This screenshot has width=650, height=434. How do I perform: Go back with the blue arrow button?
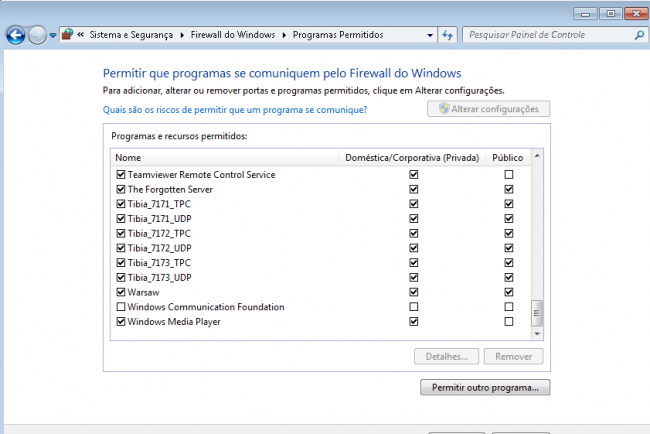[16, 35]
